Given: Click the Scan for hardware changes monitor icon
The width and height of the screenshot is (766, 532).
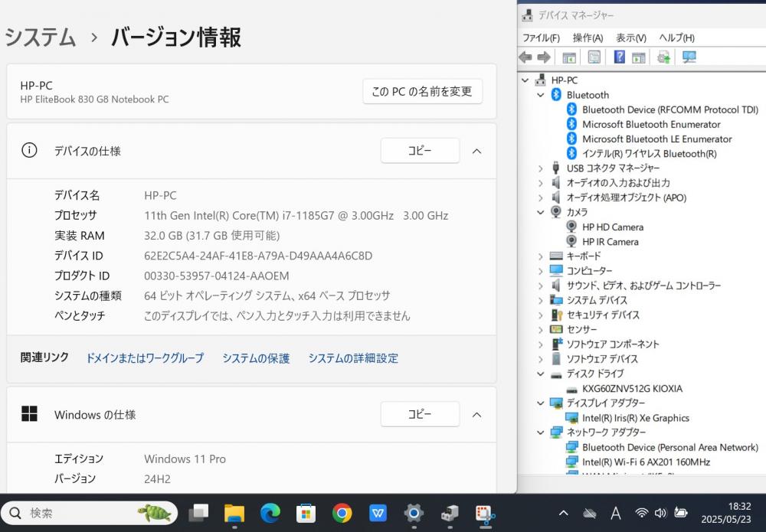Looking at the screenshot, I should point(689,57).
